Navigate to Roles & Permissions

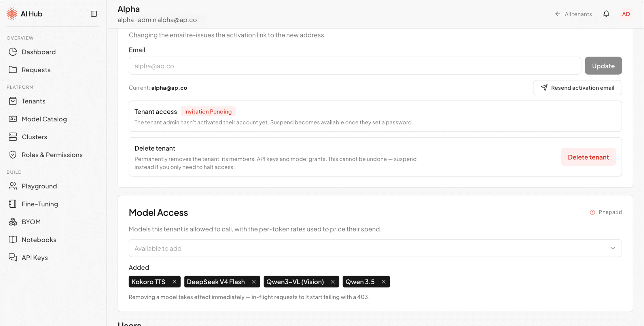(52, 155)
